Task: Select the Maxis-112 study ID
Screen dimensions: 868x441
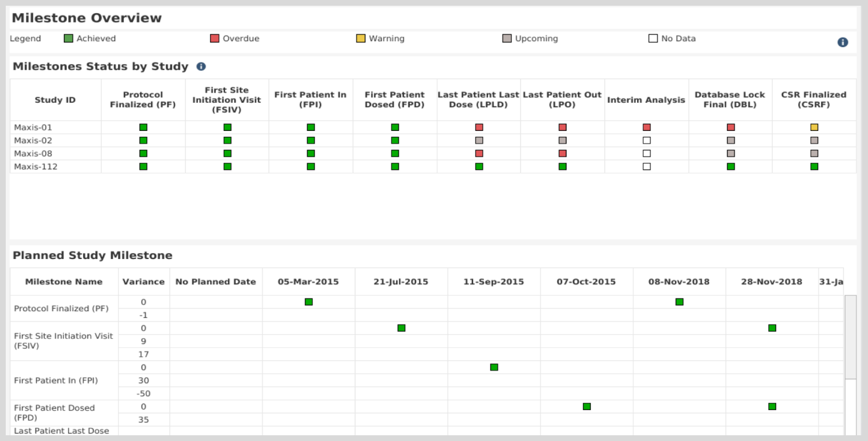Action: pyautogui.click(x=36, y=167)
